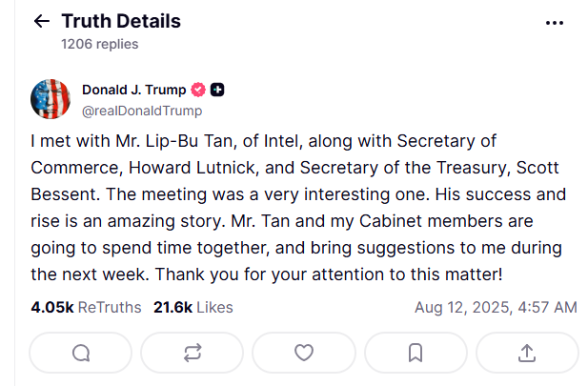Click the @realDonaldTrump handle
This screenshot has height=386, width=588.
142,112
